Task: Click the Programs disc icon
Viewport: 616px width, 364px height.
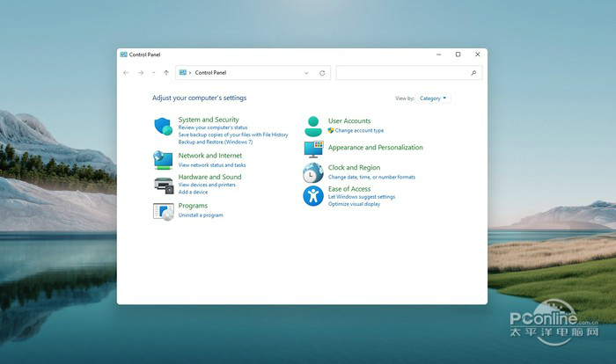Action: coord(164,212)
